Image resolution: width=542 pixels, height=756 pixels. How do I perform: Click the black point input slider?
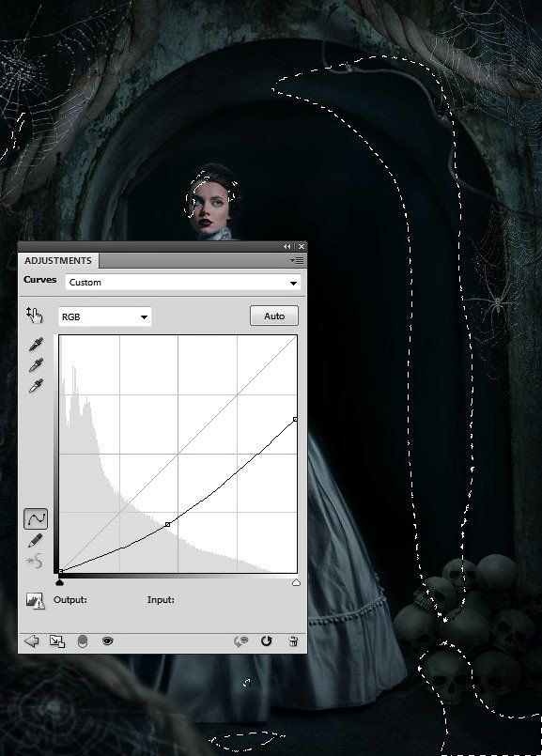click(x=59, y=583)
